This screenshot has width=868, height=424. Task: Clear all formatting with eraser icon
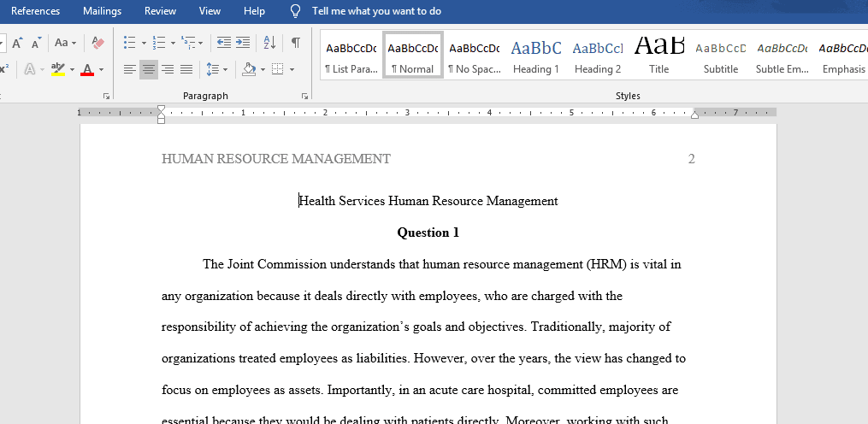(x=97, y=43)
